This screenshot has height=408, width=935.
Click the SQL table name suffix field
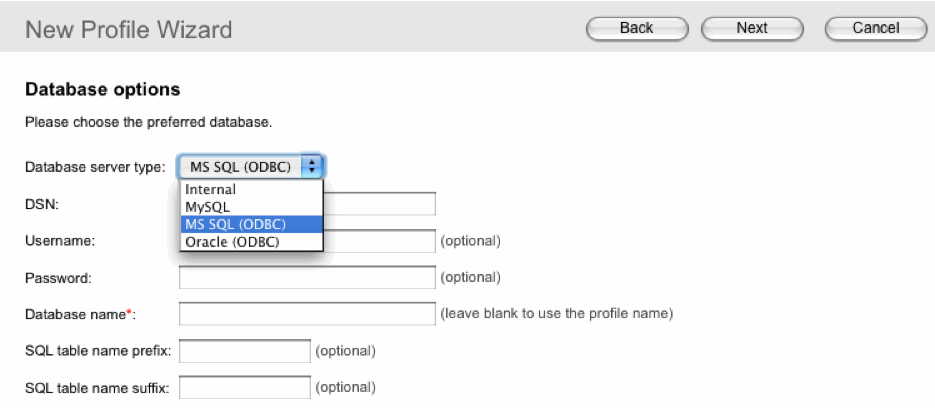pyautogui.click(x=244, y=387)
